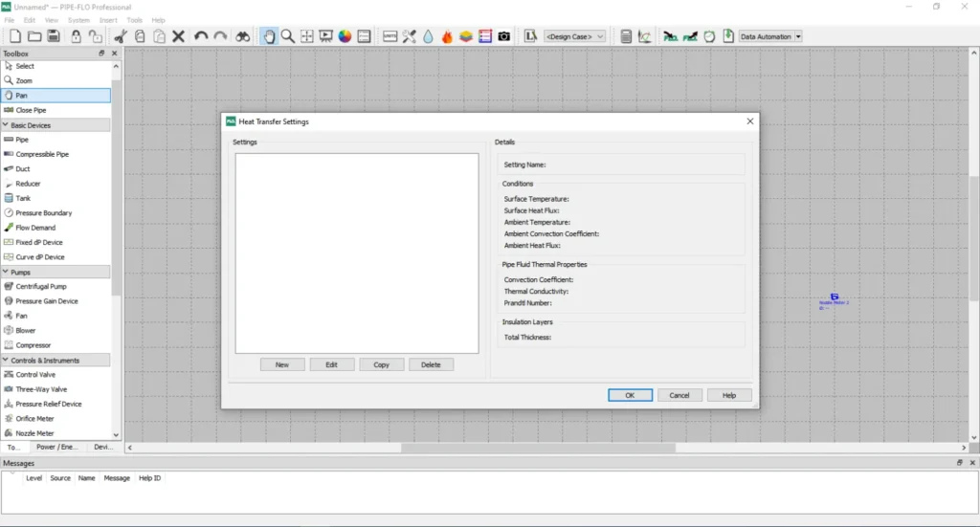
Task: Click the camera snapshot icon
Action: tap(503, 36)
